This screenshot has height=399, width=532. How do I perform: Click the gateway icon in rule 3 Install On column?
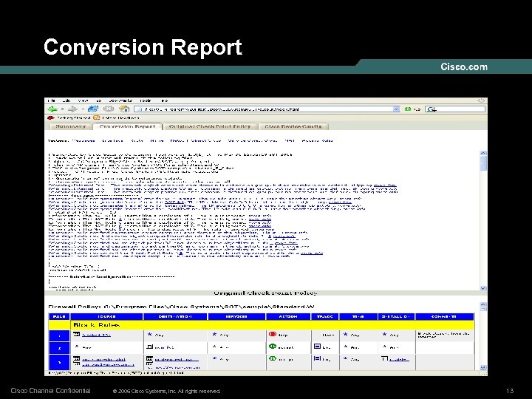click(x=384, y=358)
